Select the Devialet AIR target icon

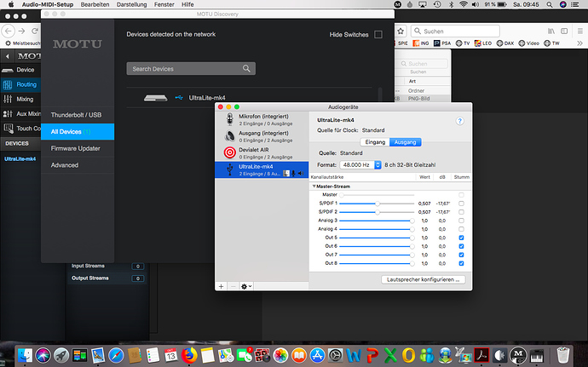[229, 152]
